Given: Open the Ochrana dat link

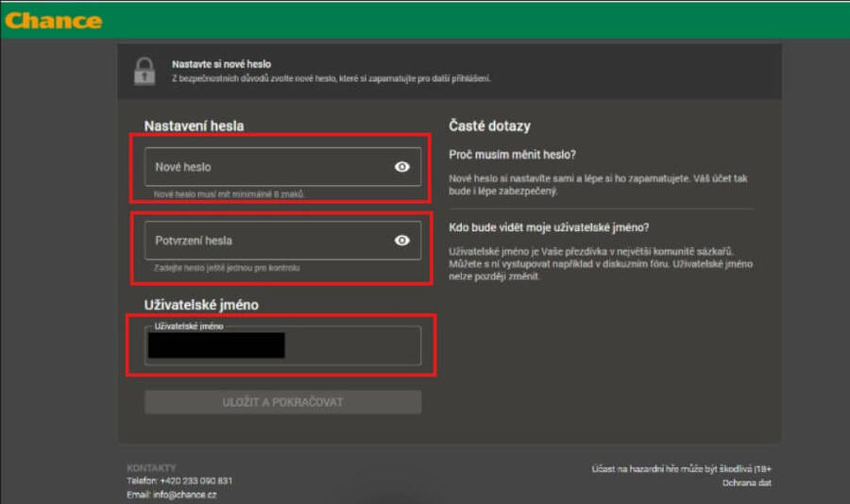Looking at the screenshot, I should 746,483.
